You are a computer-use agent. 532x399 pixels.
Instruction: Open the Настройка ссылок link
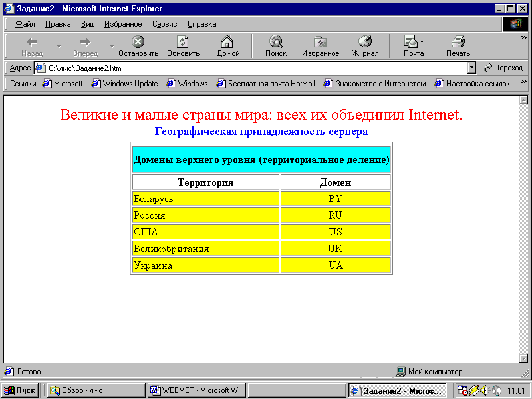(x=473, y=84)
